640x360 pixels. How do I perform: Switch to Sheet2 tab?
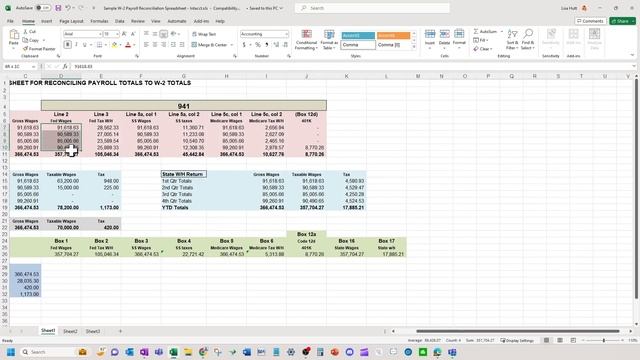coord(70,331)
